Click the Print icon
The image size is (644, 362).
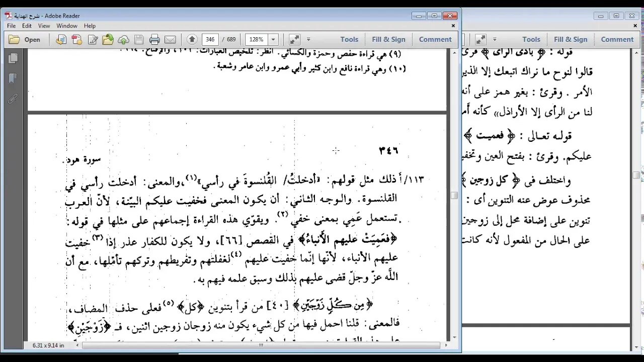(154, 40)
